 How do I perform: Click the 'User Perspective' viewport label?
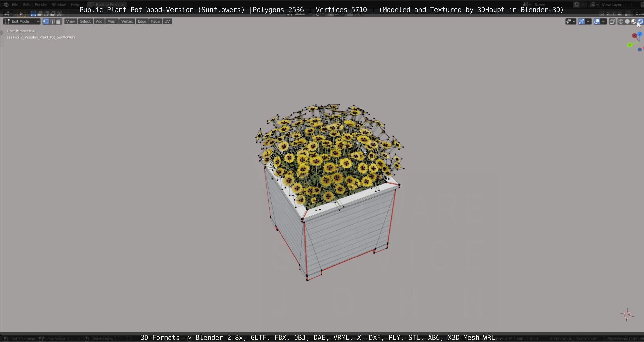[x=21, y=31]
